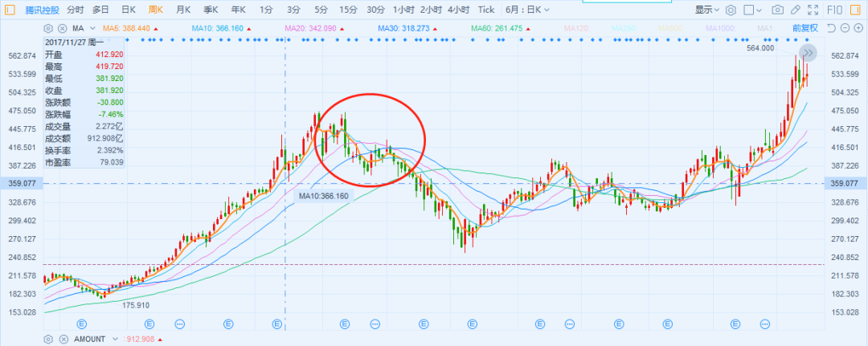Open chart settings gear in top toolbar

731,10
